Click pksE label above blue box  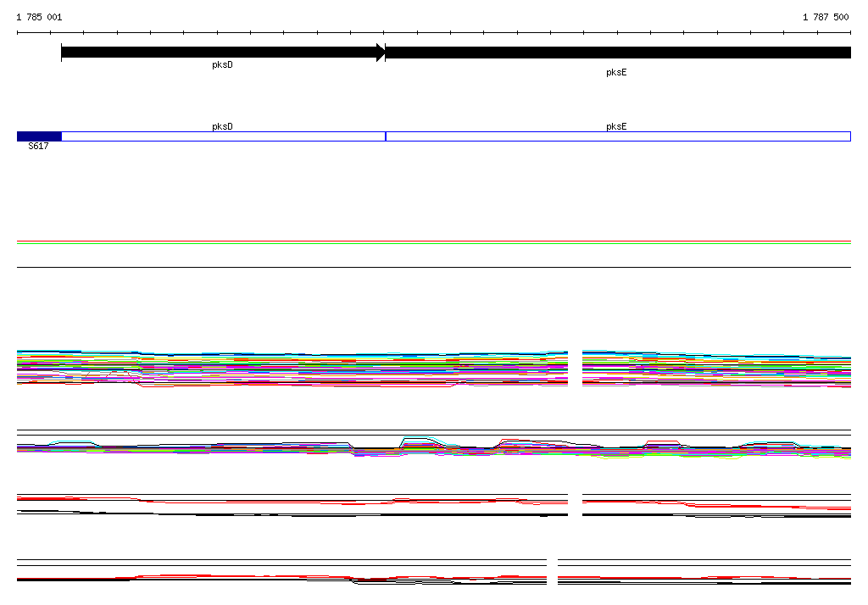pyautogui.click(x=616, y=126)
